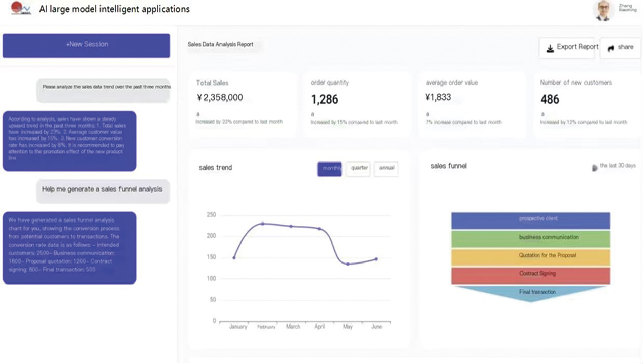Select the monthly view toggle
The width and height of the screenshot is (643, 364).
coord(329,169)
